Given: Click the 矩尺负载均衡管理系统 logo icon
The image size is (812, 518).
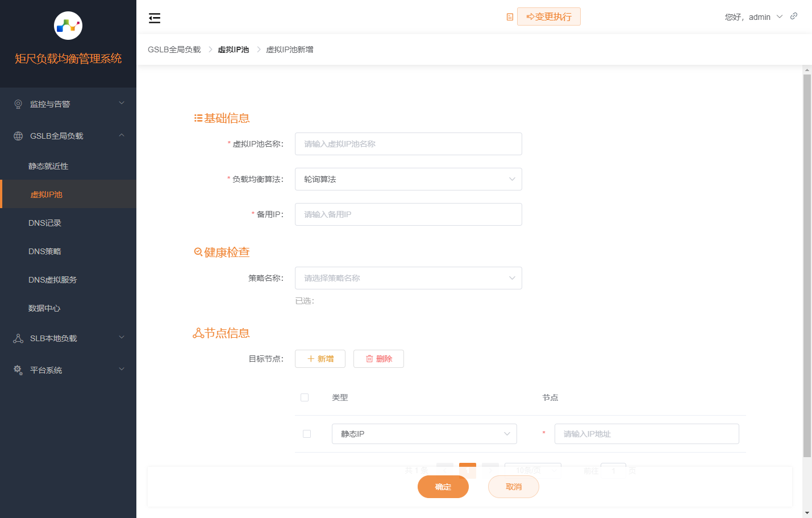Looking at the screenshot, I should point(68,25).
